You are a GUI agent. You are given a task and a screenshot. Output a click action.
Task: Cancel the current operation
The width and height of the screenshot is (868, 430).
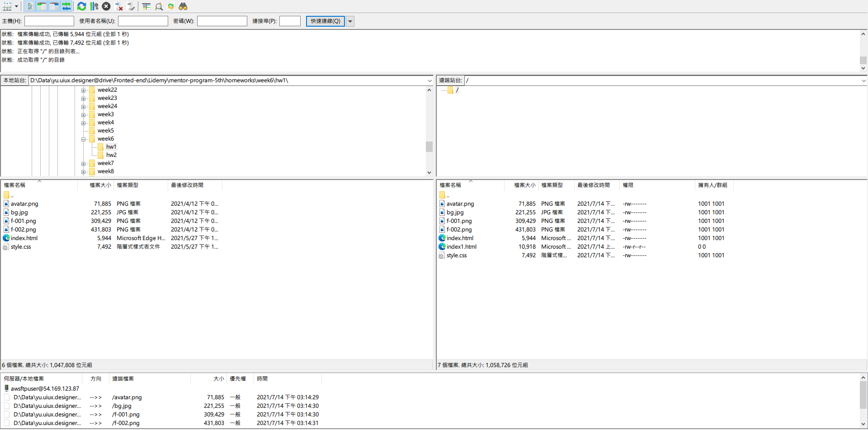[106, 6]
